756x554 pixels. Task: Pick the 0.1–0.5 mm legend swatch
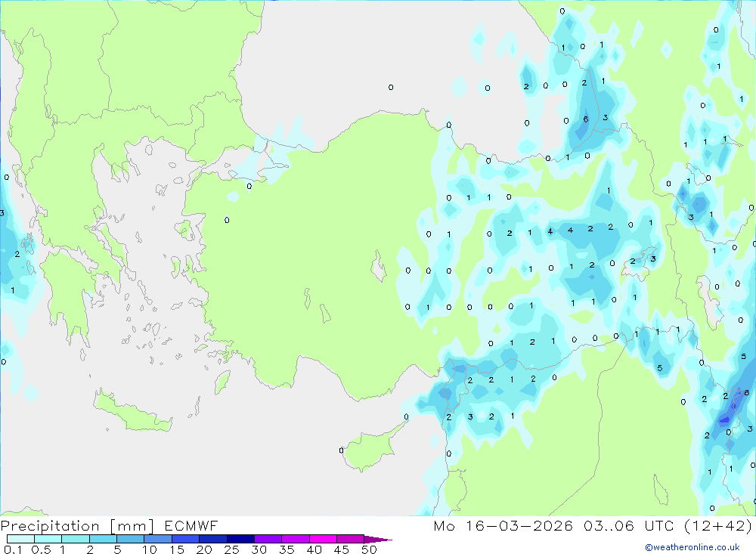pyautogui.click(x=20, y=539)
